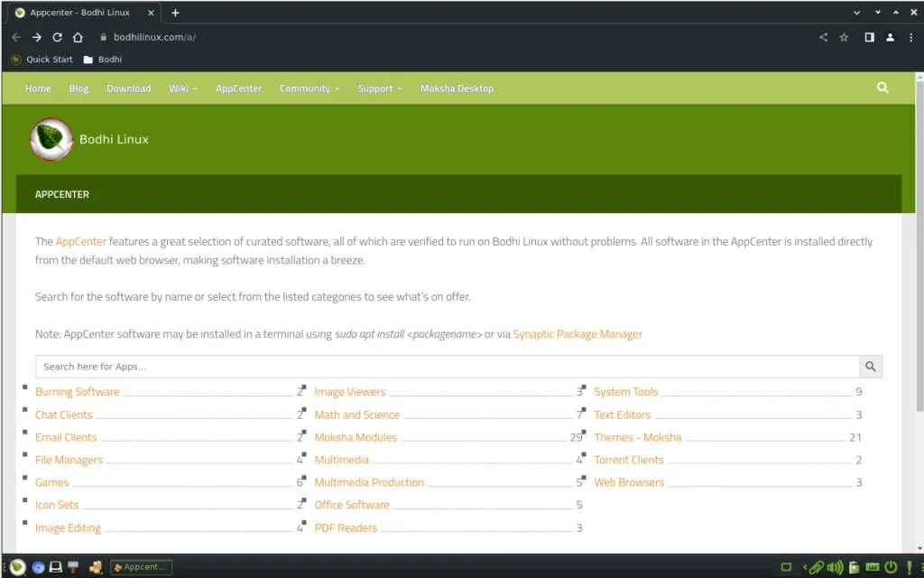Click the battery indicator in the system tray

(854, 567)
